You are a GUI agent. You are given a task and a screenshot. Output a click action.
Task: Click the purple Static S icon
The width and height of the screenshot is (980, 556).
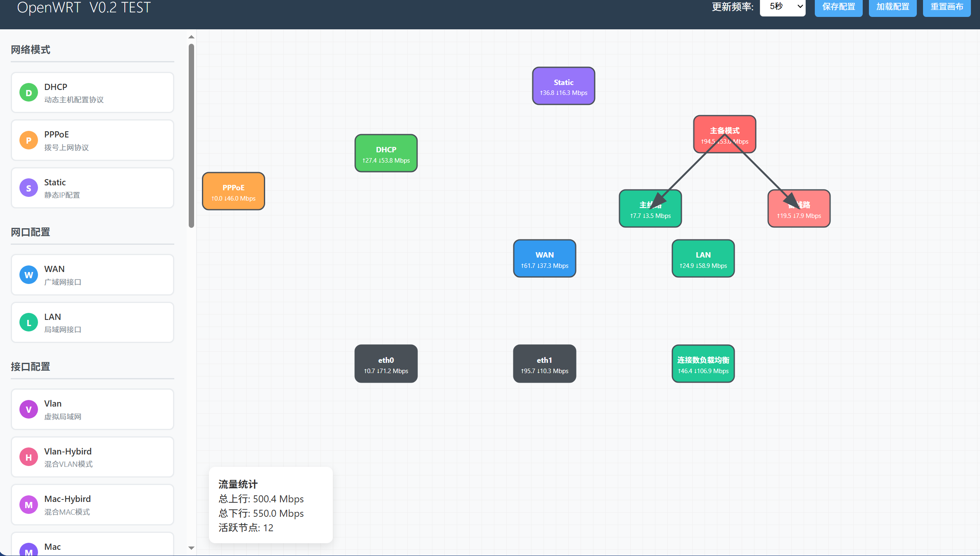tap(28, 188)
